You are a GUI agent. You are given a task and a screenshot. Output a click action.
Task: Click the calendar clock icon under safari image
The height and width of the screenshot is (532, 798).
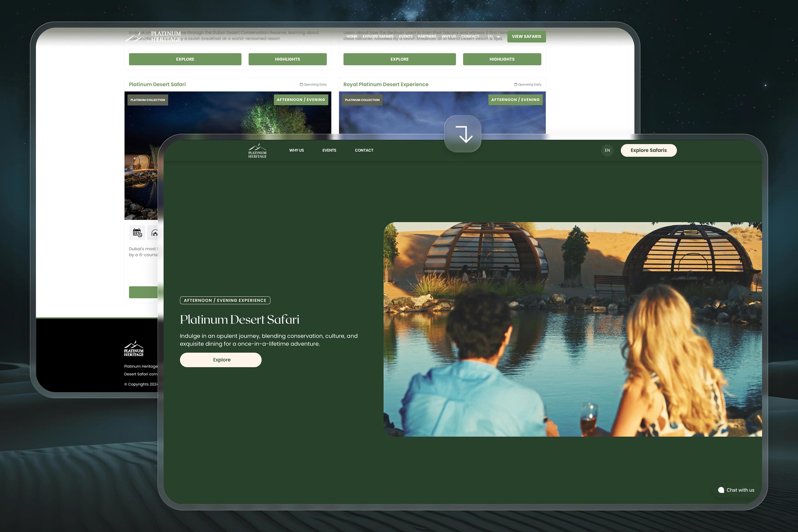(x=137, y=233)
